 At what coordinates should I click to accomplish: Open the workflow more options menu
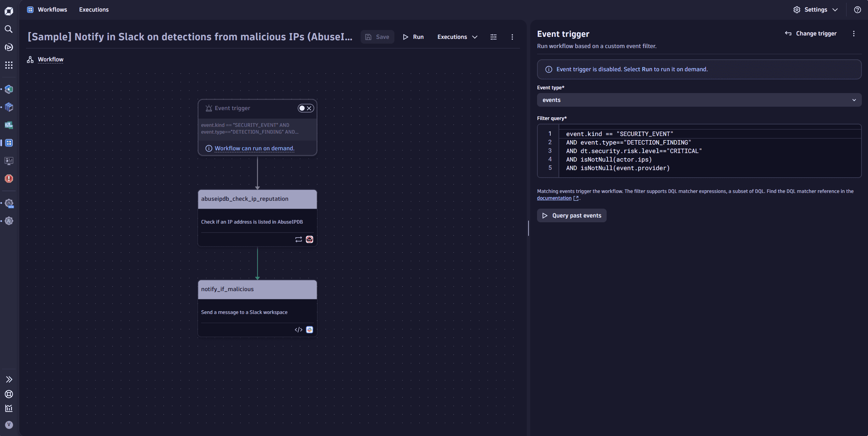(512, 37)
